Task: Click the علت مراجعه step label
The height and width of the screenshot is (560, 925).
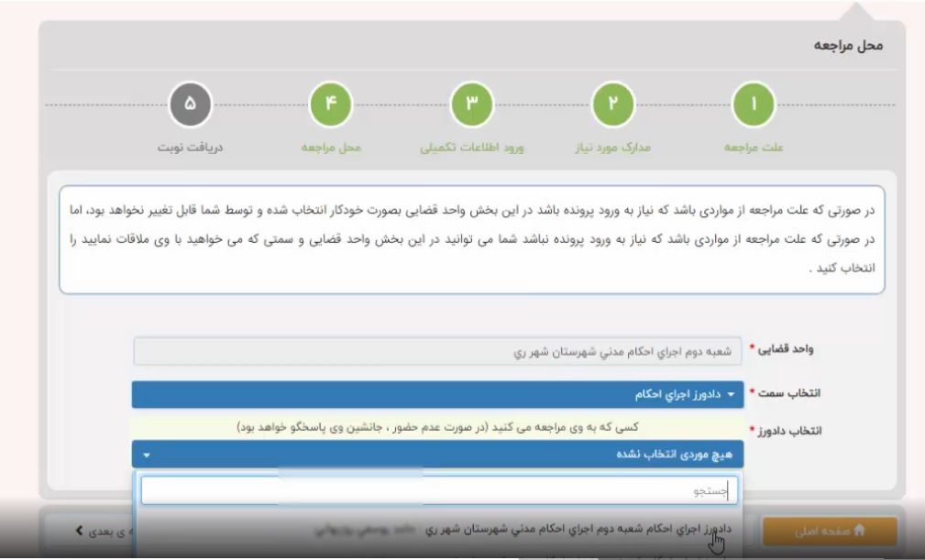Action: [x=753, y=147]
